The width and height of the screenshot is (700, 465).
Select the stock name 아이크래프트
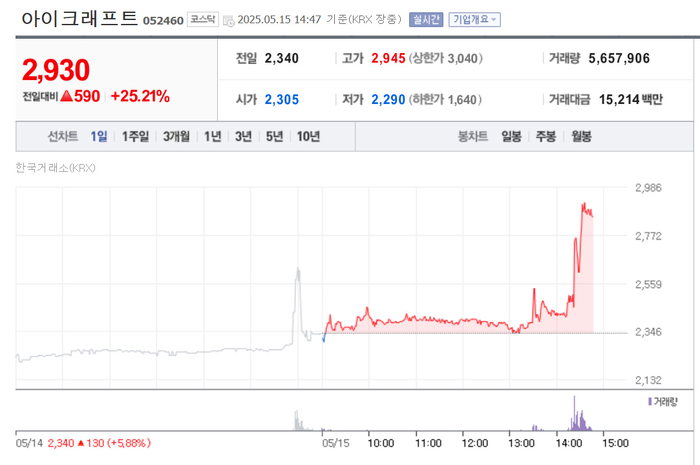79,19
